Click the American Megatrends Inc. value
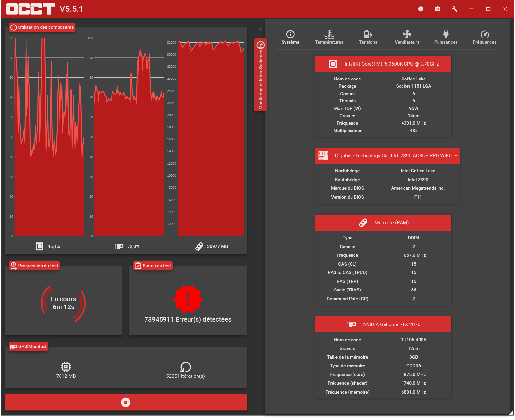This screenshot has width=515, height=420. tap(418, 188)
